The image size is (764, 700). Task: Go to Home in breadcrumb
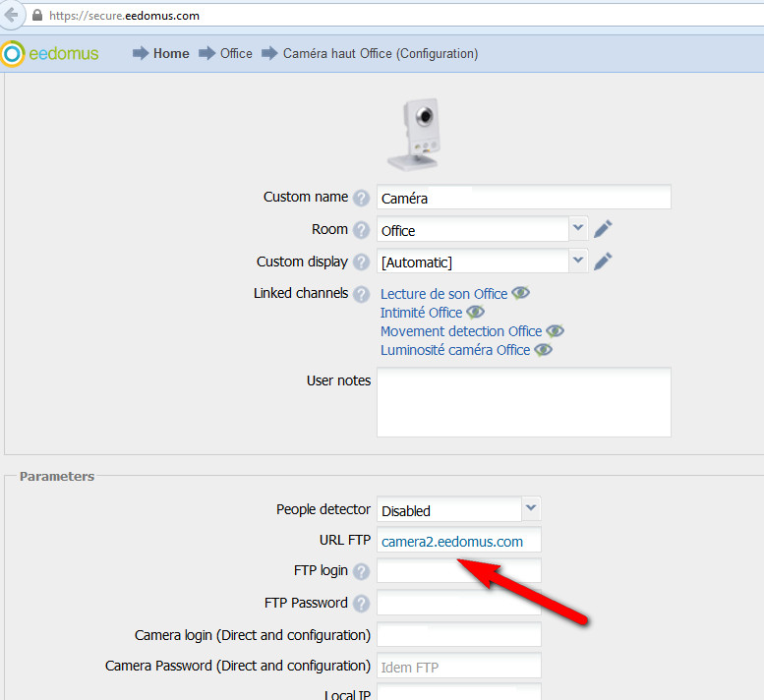click(x=171, y=53)
